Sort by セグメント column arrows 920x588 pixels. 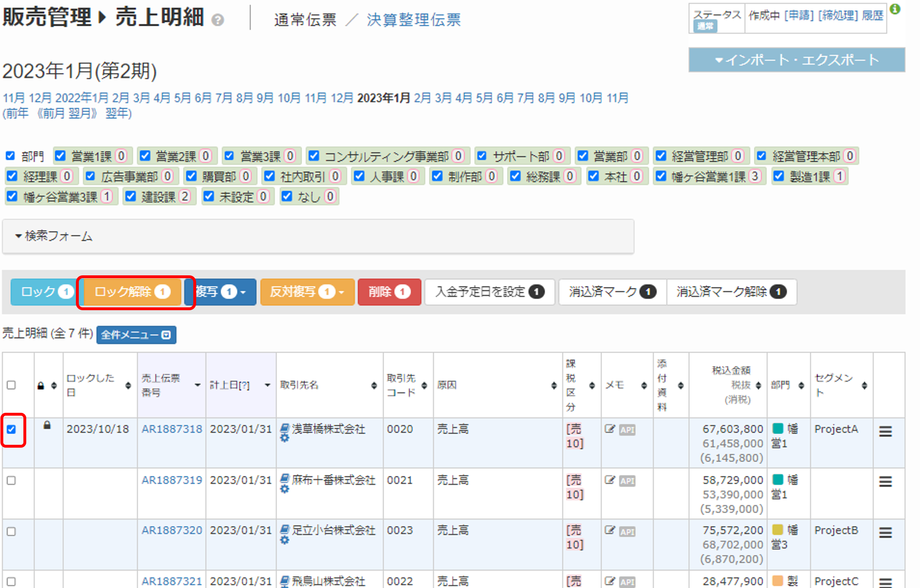coord(864,385)
